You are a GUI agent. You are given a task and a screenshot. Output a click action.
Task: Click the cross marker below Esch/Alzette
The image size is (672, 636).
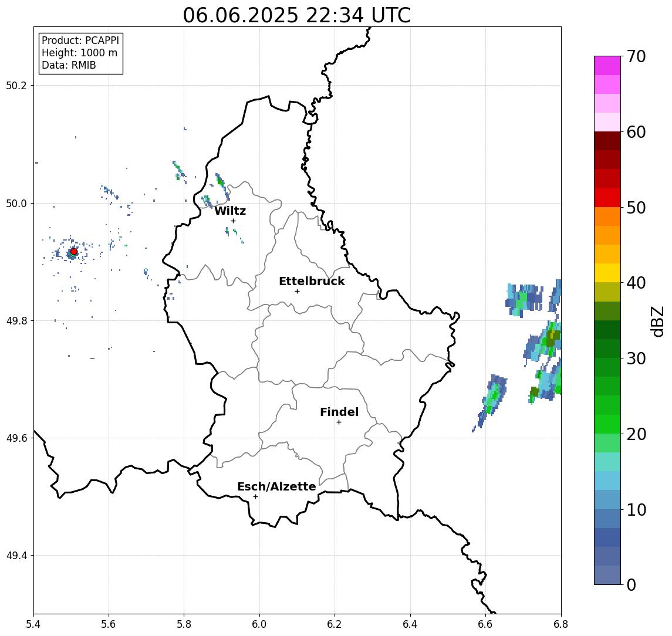[255, 497]
